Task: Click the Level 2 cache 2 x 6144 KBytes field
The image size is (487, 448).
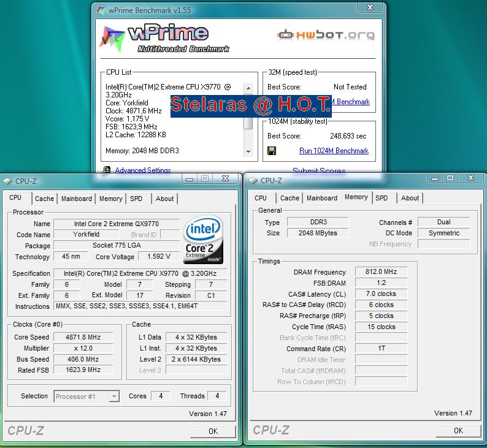Action: (196, 359)
